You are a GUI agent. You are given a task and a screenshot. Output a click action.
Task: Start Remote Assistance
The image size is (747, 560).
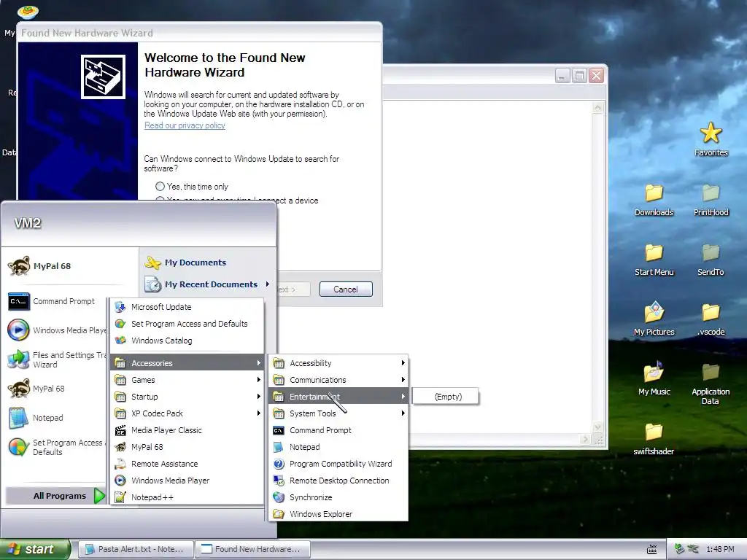click(x=187, y=464)
